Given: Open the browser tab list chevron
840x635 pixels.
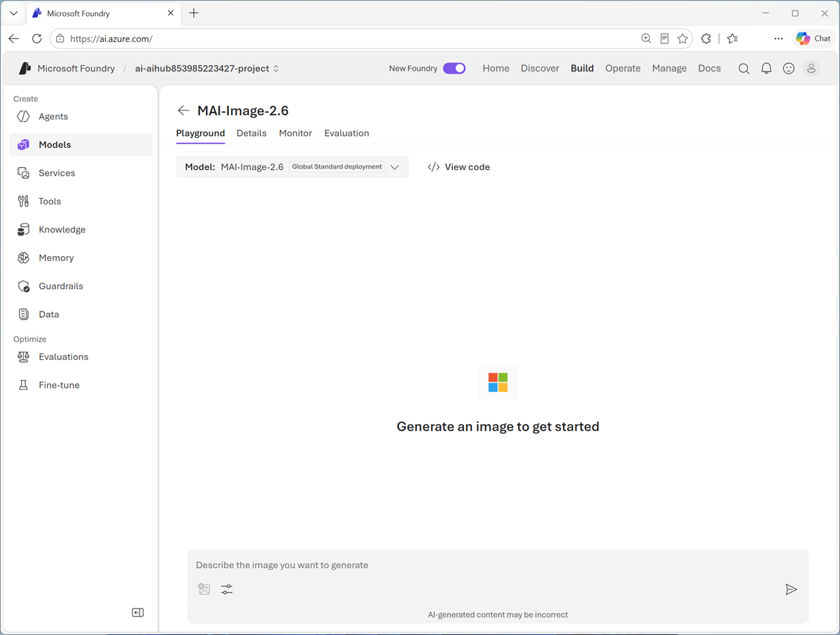Looking at the screenshot, I should click(x=13, y=13).
